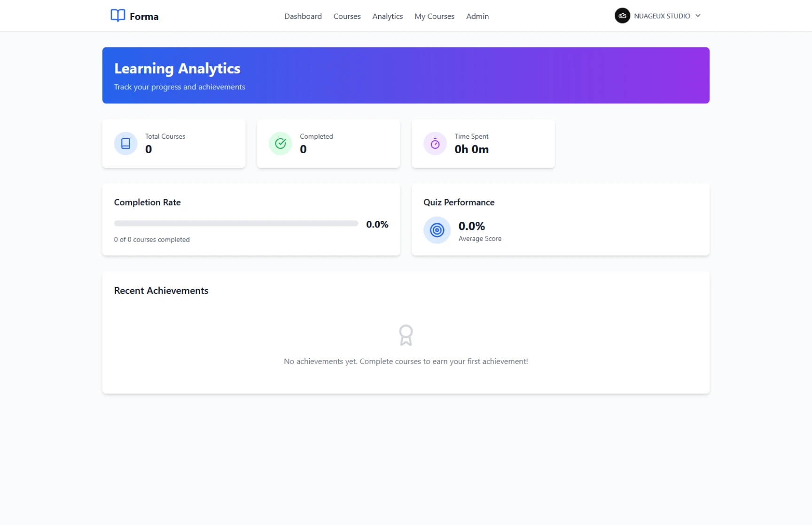Click the purple Time Spent stopwatch icon

click(435, 143)
